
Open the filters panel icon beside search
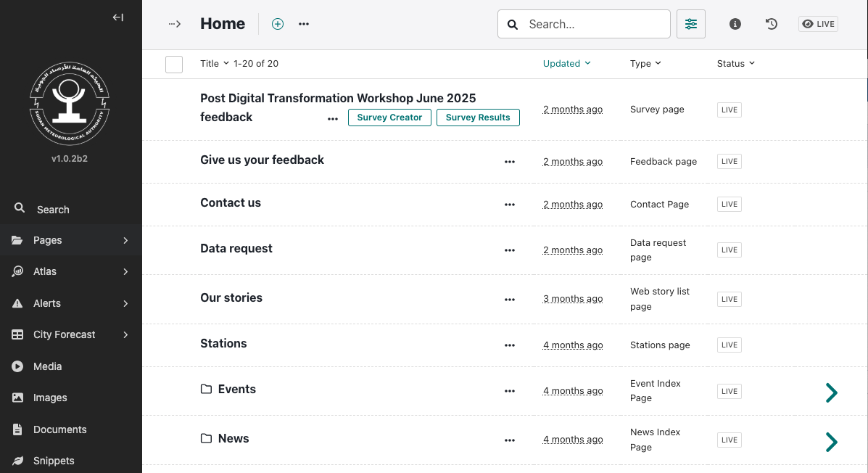click(691, 24)
